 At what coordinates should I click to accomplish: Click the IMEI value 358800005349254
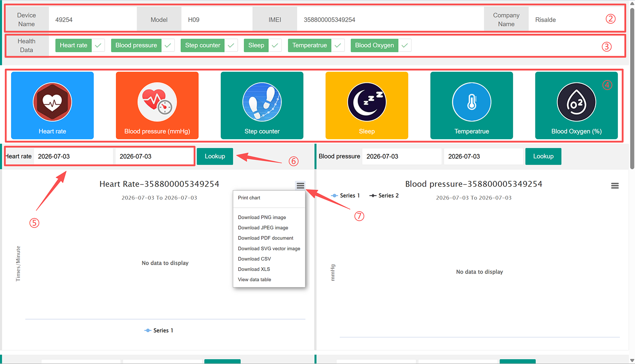(x=329, y=20)
